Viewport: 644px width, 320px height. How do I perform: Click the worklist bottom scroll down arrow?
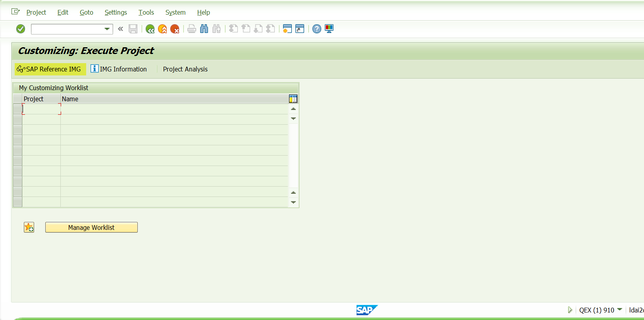[293, 202]
